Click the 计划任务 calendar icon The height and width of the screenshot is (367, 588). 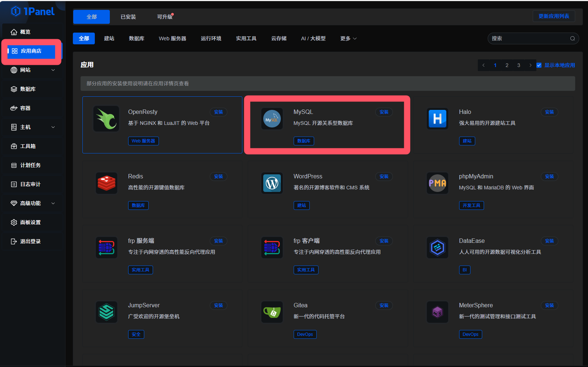[14, 165]
